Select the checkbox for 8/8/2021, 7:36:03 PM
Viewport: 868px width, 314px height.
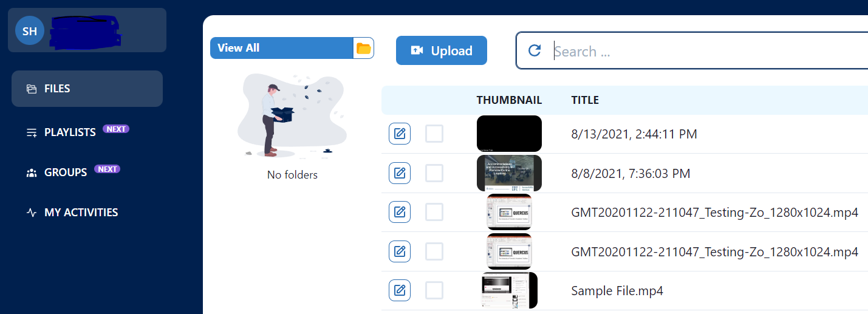[x=434, y=174]
